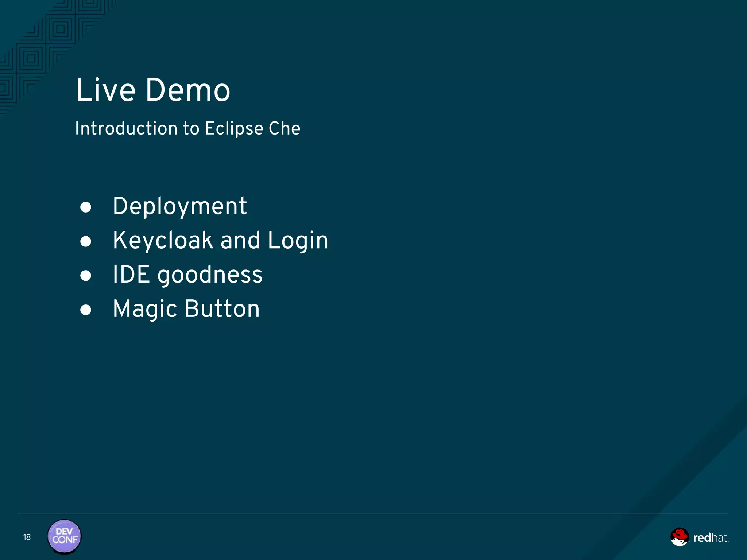The width and height of the screenshot is (747, 560).
Task: Click the 'IDE goodness' bullet
Action: tap(187, 275)
